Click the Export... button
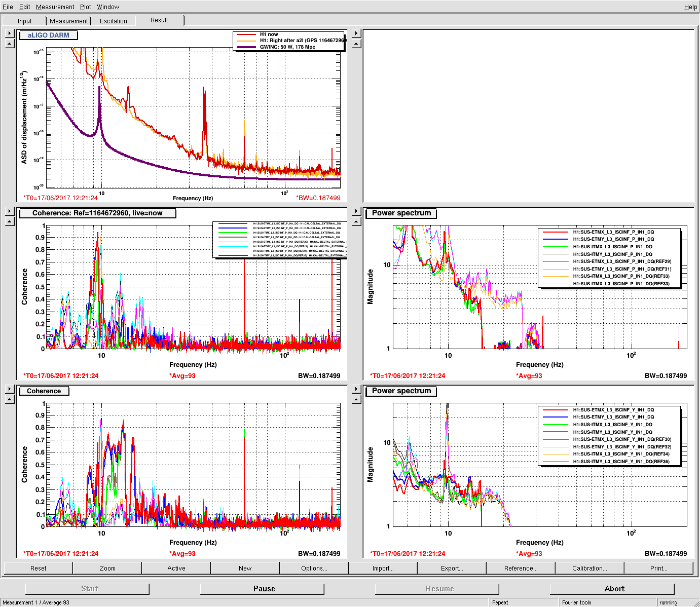 [452, 568]
